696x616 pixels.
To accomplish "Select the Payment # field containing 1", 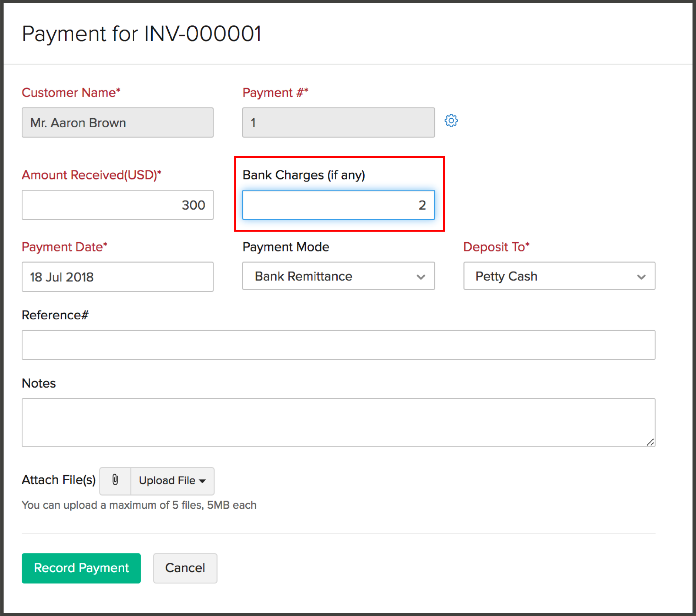I will tap(338, 123).
